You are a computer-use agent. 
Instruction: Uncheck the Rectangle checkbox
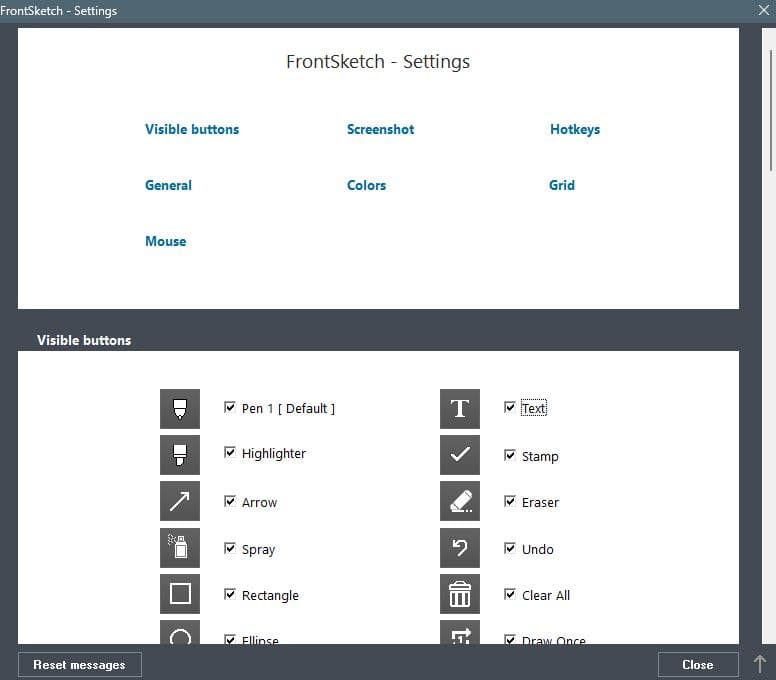tap(230, 594)
